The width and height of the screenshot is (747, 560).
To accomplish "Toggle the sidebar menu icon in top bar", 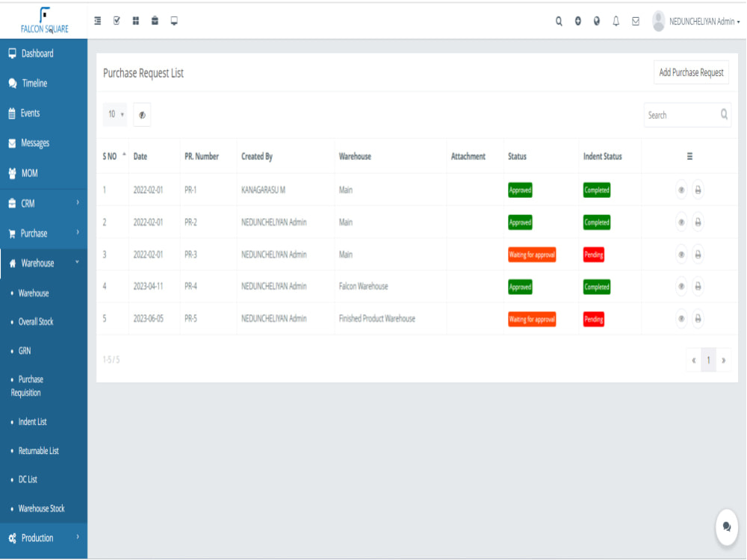I will pyautogui.click(x=98, y=21).
